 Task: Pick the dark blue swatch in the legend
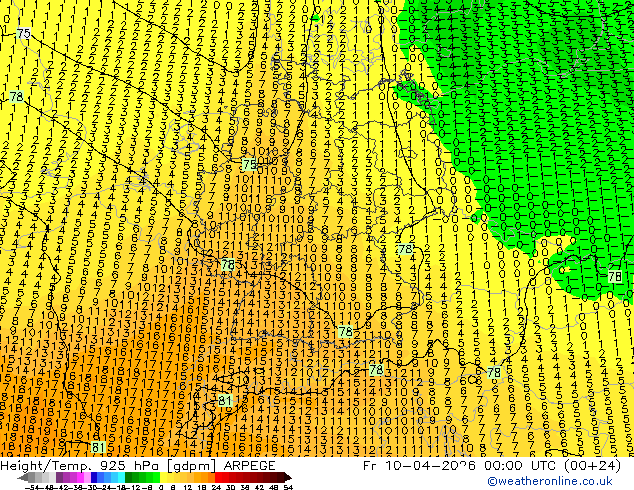(x=94, y=477)
